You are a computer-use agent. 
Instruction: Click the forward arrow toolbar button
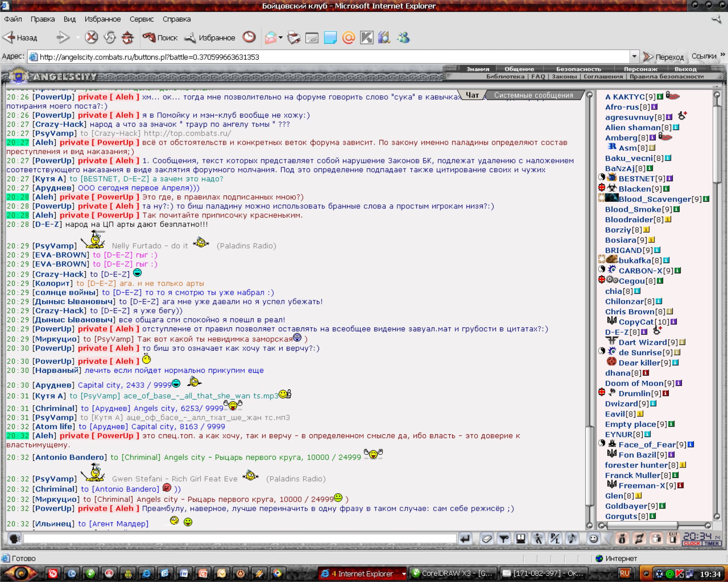63,38
